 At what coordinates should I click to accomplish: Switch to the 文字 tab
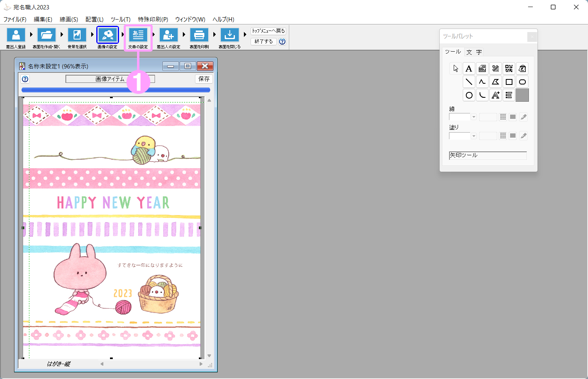tap(474, 52)
